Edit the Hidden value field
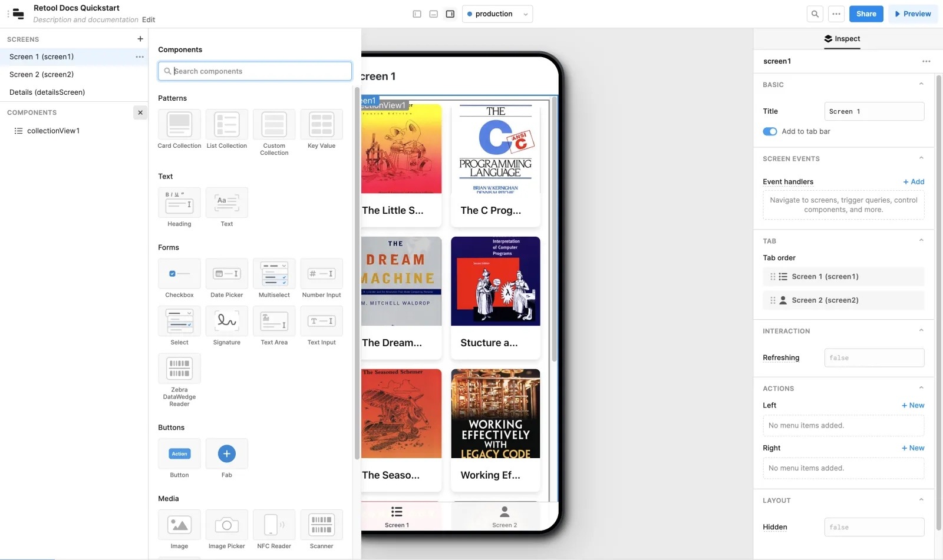 click(x=874, y=527)
